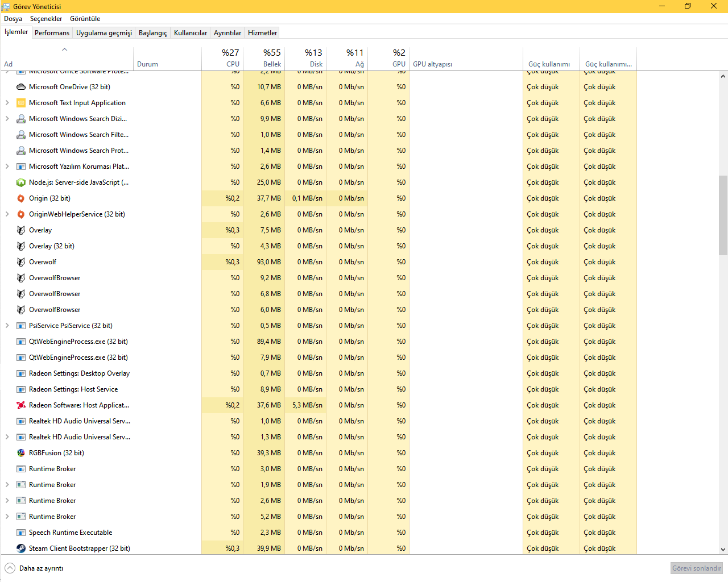Image resolution: width=728 pixels, height=582 pixels.
Task: Sort by the Durum column header
Action: coord(168,57)
